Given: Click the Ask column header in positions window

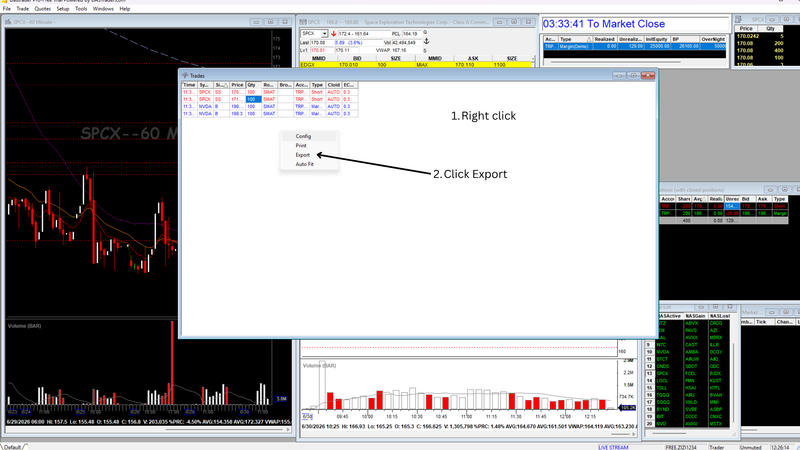Looking at the screenshot, I should (x=763, y=199).
